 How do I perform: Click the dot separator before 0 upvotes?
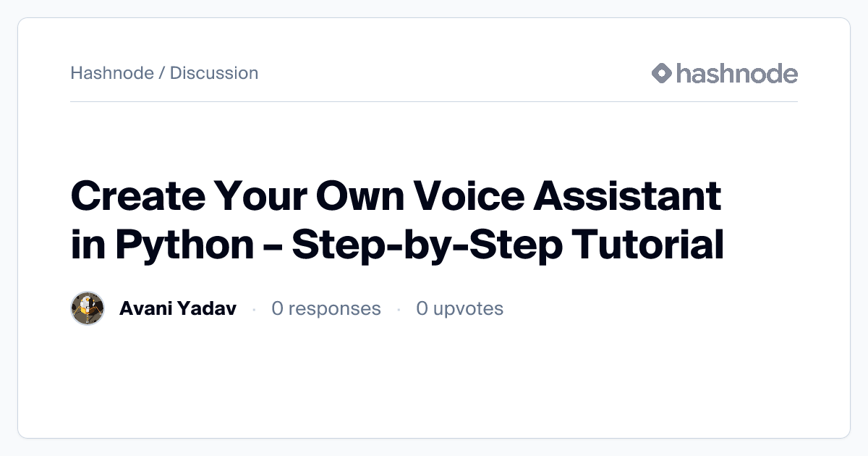tap(399, 310)
